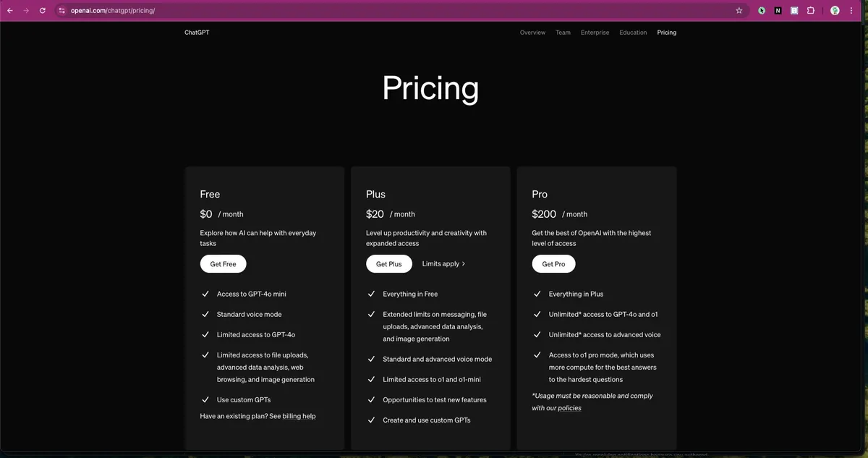Open the Enterprise nav item
Image resolution: width=868 pixels, height=458 pixels.
pos(595,33)
